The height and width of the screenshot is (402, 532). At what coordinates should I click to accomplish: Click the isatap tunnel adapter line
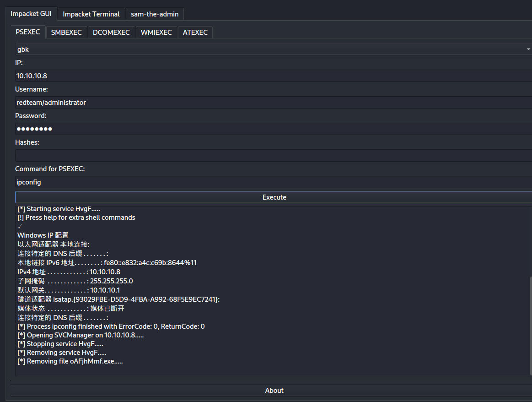tap(119, 299)
